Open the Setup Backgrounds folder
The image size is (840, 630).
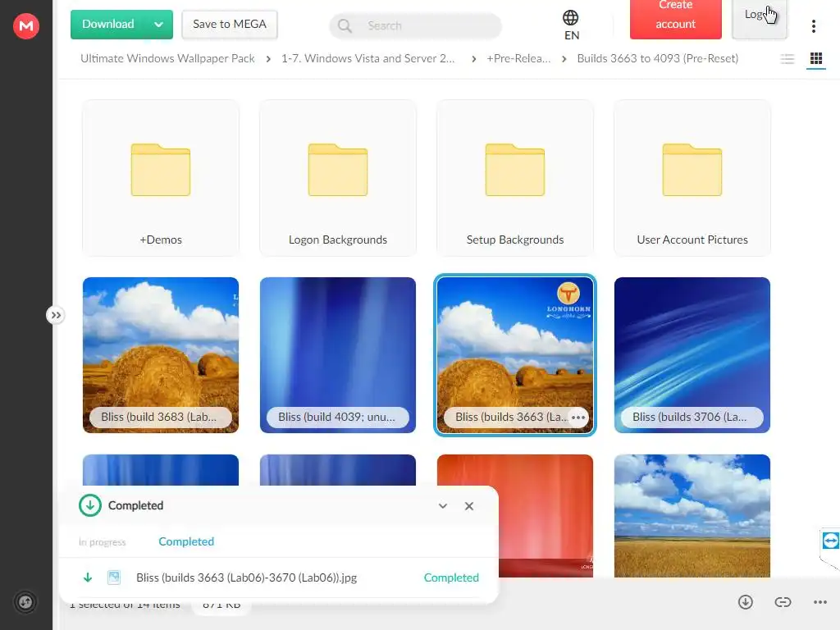pos(515,178)
